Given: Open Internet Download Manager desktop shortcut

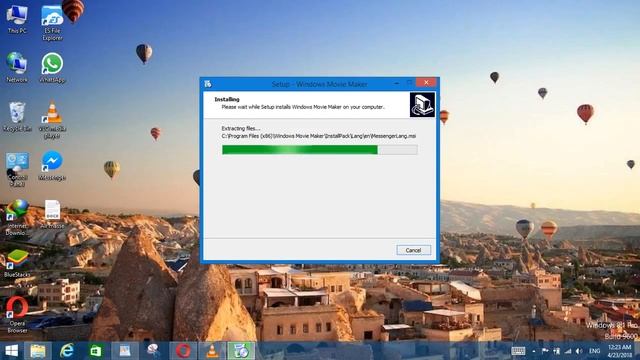Looking at the screenshot, I should pos(17,217).
